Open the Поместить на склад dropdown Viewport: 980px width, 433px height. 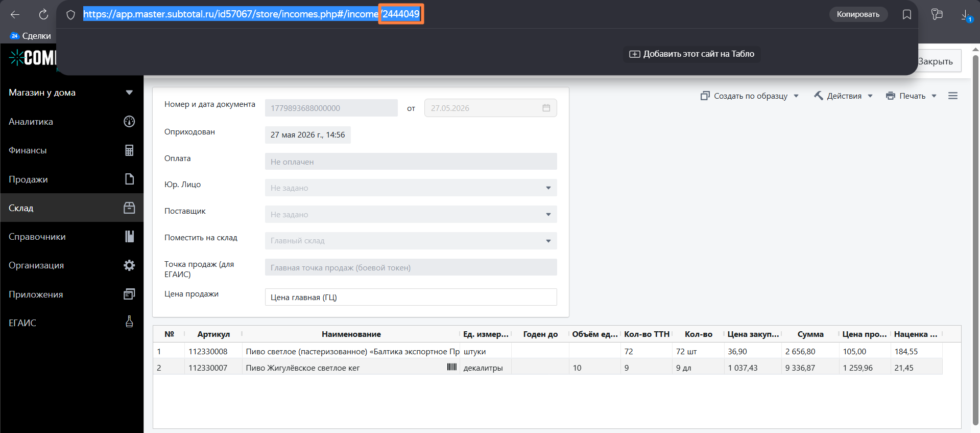pyautogui.click(x=411, y=241)
